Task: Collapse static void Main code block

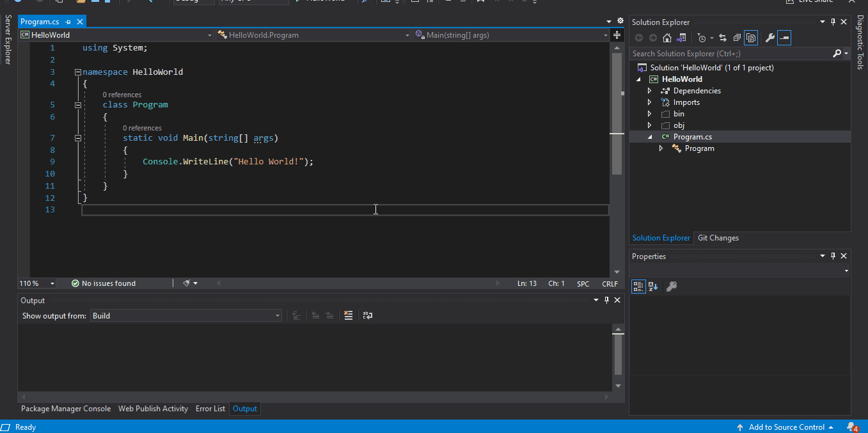Action: click(x=77, y=138)
